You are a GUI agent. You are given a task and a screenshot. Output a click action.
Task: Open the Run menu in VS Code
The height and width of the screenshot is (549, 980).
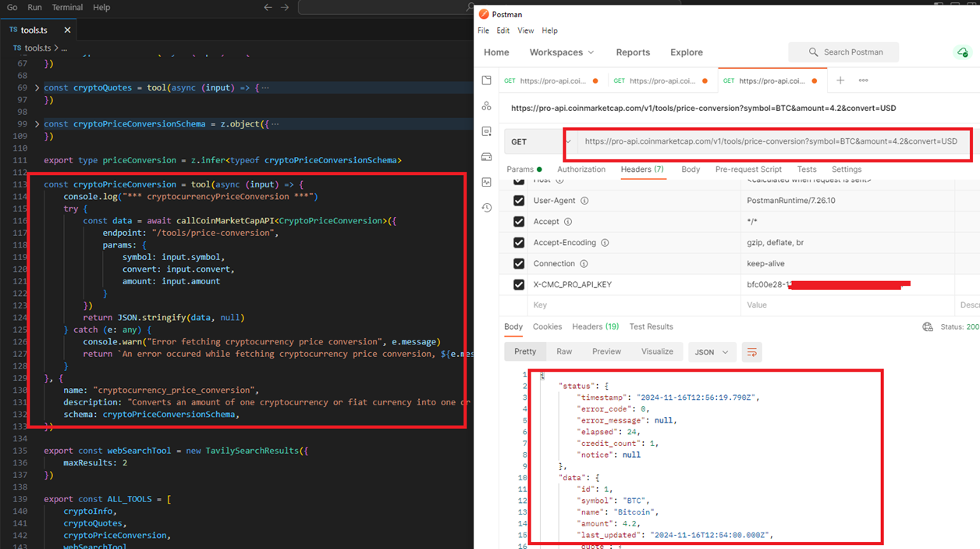pyautogui.click(x=34, y=7)
